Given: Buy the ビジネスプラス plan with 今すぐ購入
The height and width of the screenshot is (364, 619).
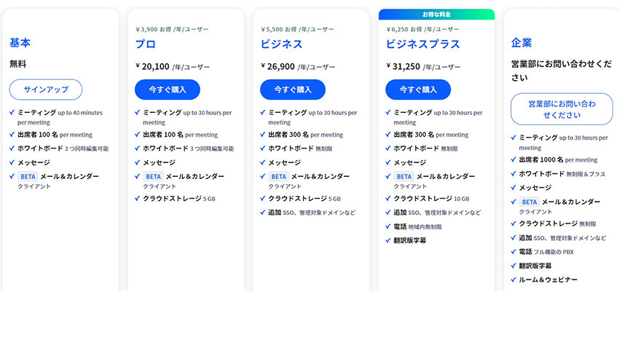Looking at the screenshot, I should (x=418, y=90).
